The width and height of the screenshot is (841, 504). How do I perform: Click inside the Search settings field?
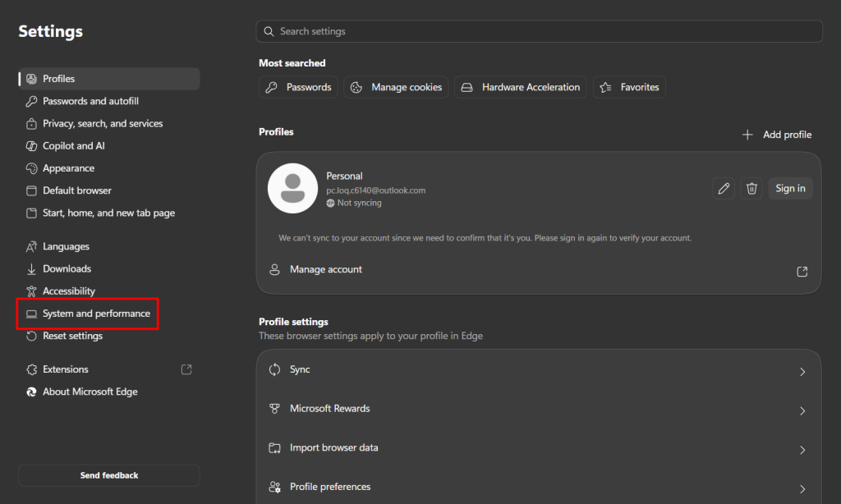(539, 32)
